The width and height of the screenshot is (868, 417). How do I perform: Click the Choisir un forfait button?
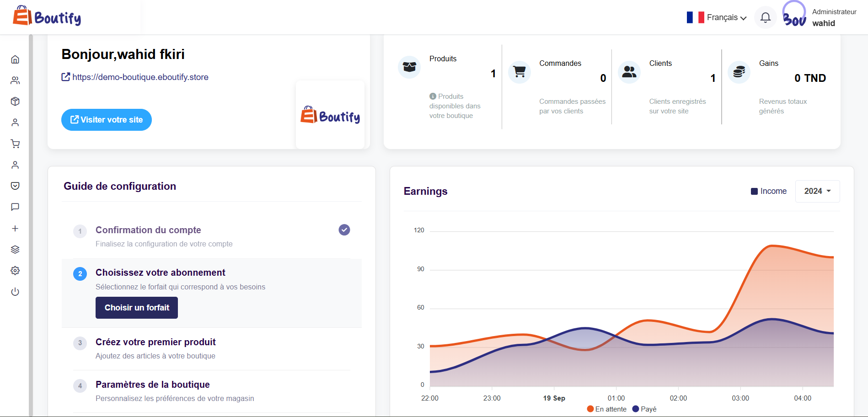click(x=137, y=308)
